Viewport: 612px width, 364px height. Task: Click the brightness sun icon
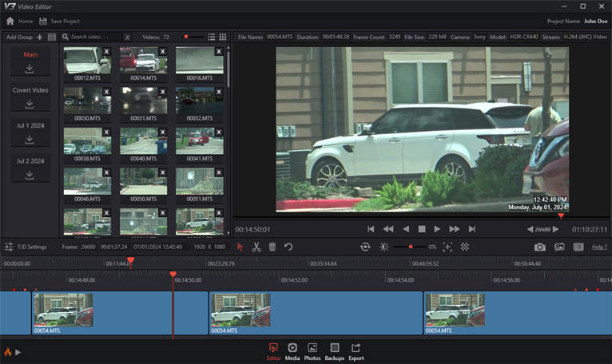click(x=384, y=247)
